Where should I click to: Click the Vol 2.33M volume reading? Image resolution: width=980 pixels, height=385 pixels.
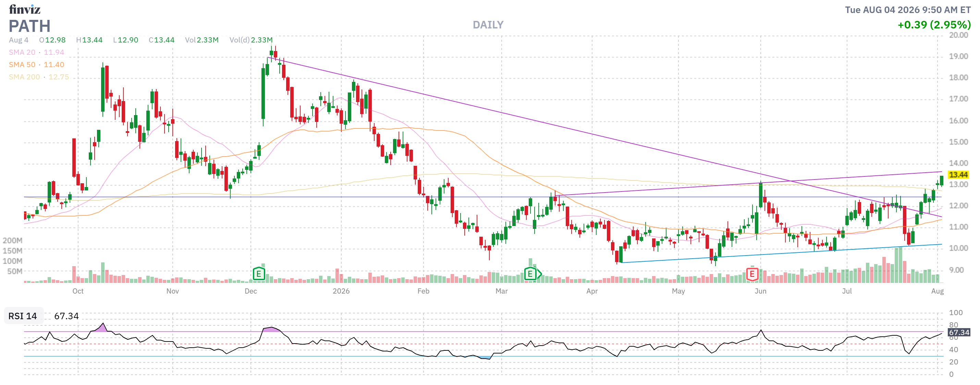[201, 40]
